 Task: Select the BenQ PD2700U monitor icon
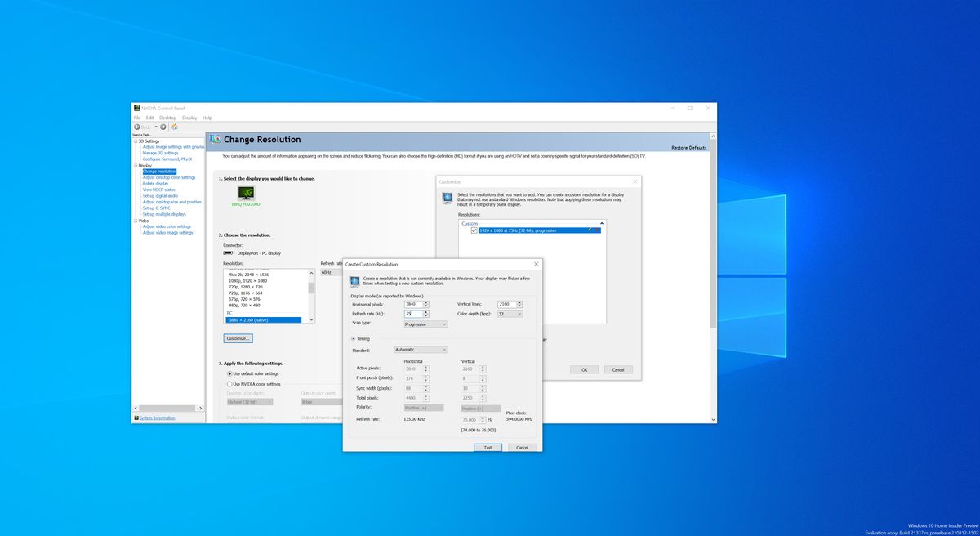(246, 194)
